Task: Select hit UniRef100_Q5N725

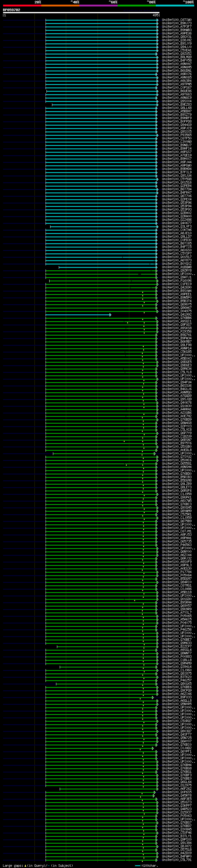Action: click(x=177, y=738)
